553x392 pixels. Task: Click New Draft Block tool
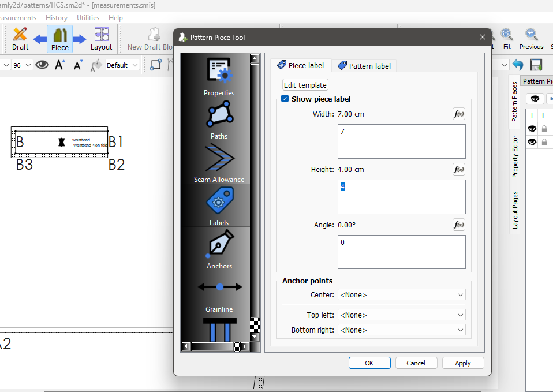pos(150,39)
